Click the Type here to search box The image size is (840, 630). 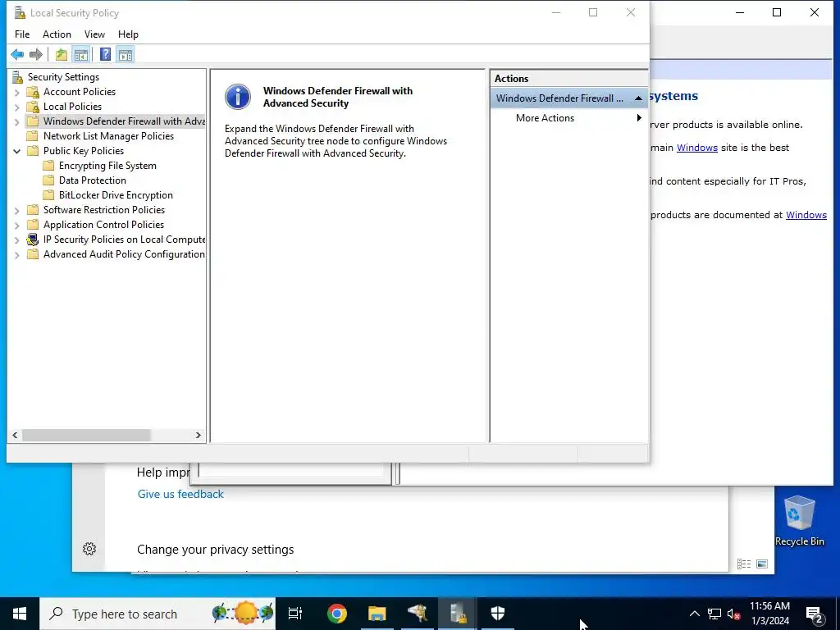tap(157, 614)
